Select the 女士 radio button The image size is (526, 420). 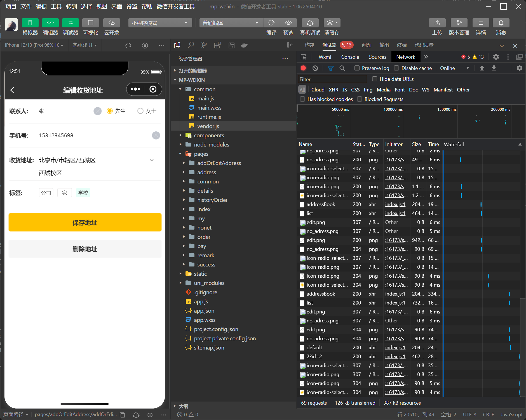click(140, 111)
